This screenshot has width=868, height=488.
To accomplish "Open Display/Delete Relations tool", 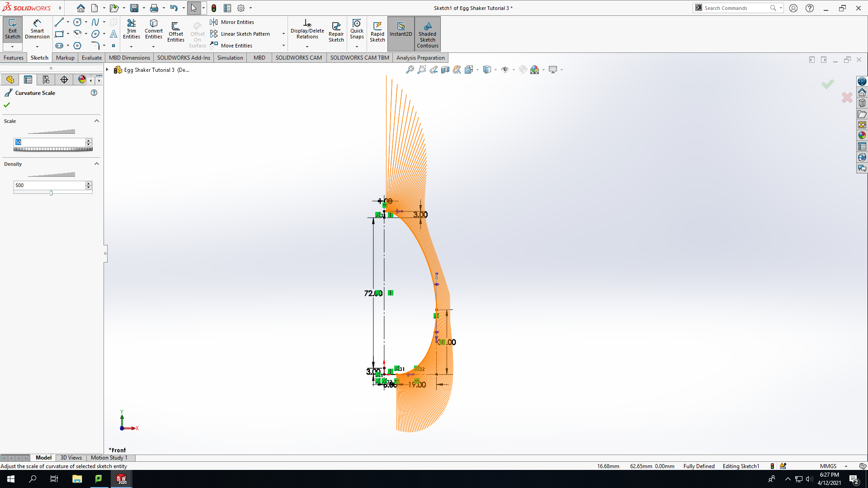I will [307, 29].
